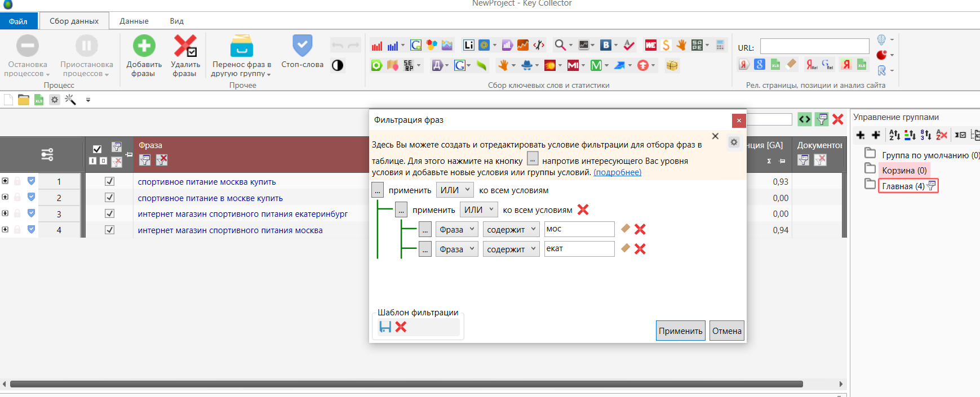This screenshot has width=980, height=397.
Task: Uncheck the checkbox in row 1
Action: click(x=109, y=181)
